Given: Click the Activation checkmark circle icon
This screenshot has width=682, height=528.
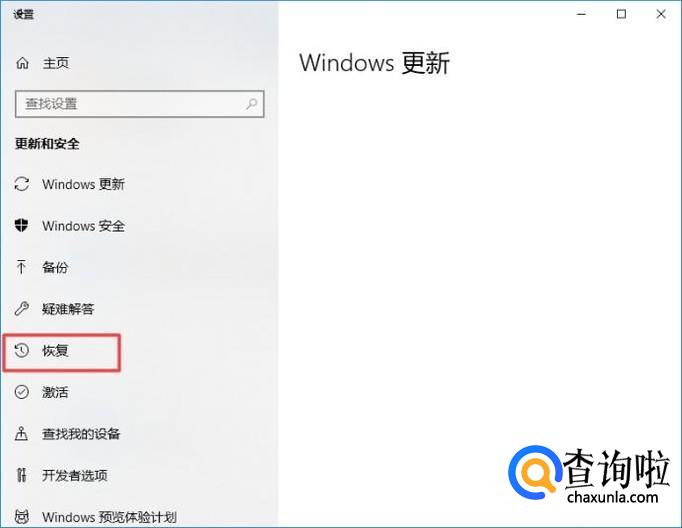Looking at the screenshot, I should click(21, 392).
